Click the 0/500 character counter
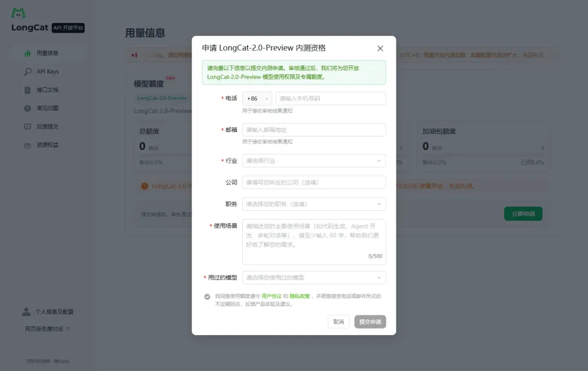This screenshot has width=588, height=371. (x=375, y=256)
